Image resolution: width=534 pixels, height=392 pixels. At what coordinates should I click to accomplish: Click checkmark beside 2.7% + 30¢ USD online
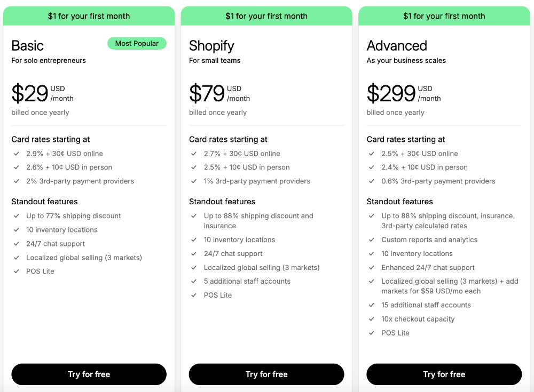coord(194,154)
